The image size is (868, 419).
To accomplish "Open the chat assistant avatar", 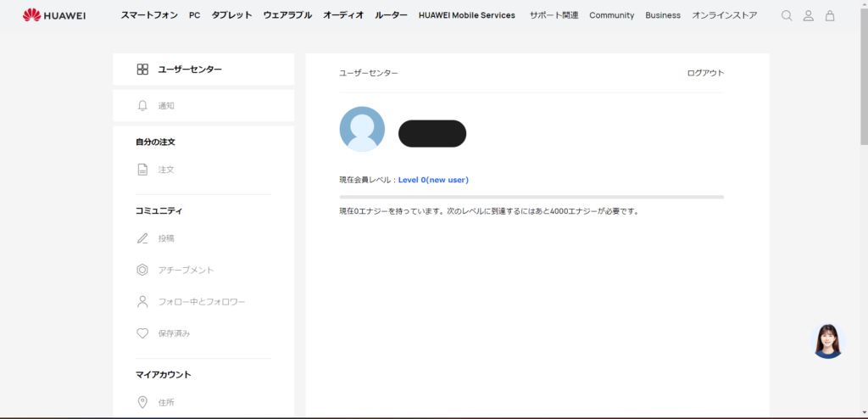I will (828, 341).
